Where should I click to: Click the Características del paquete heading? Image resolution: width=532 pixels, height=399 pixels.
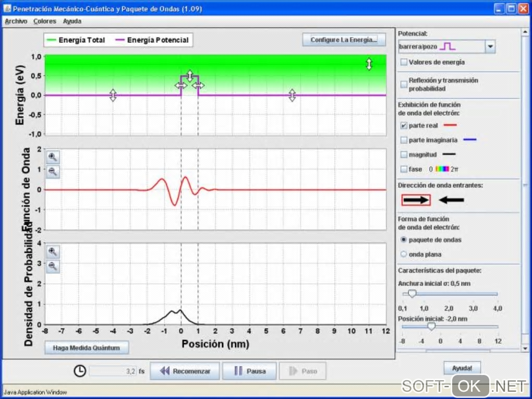click(x=439, y=270)
